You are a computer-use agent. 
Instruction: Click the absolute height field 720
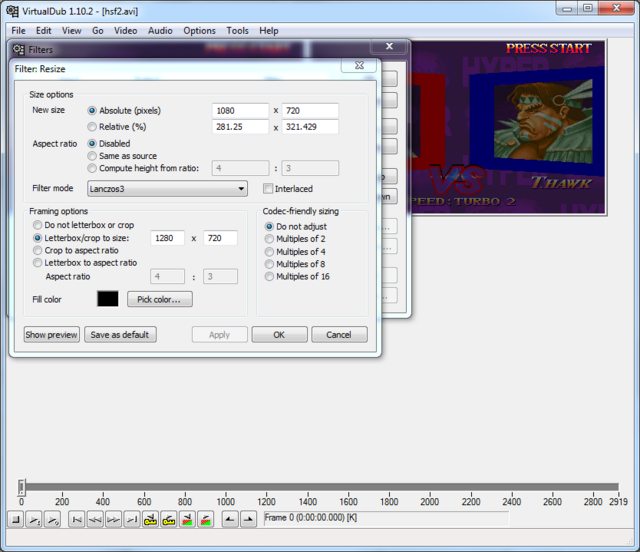pyautogui.click(x=310, y=111)
